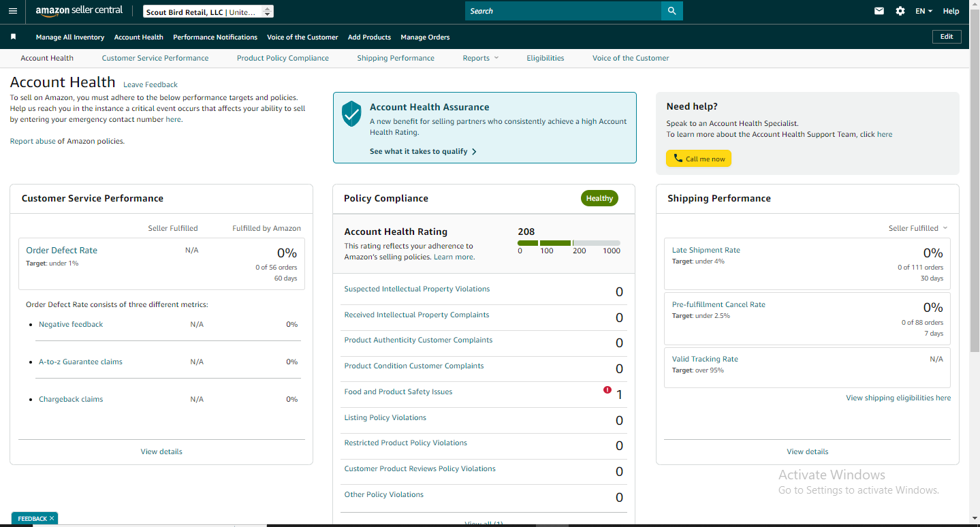Click the Report abuse link
This screenshot has height=527, width=980.
[33, 141]
